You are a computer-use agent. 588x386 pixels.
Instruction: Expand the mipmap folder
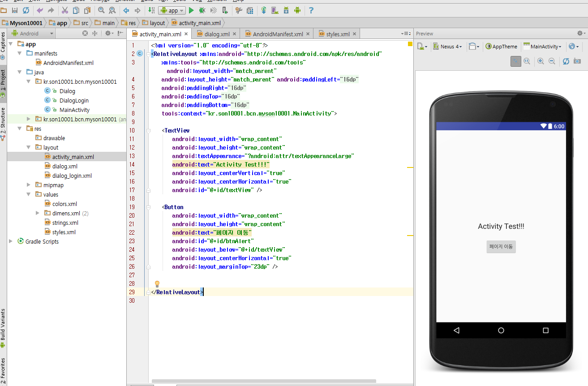(29, 185)
